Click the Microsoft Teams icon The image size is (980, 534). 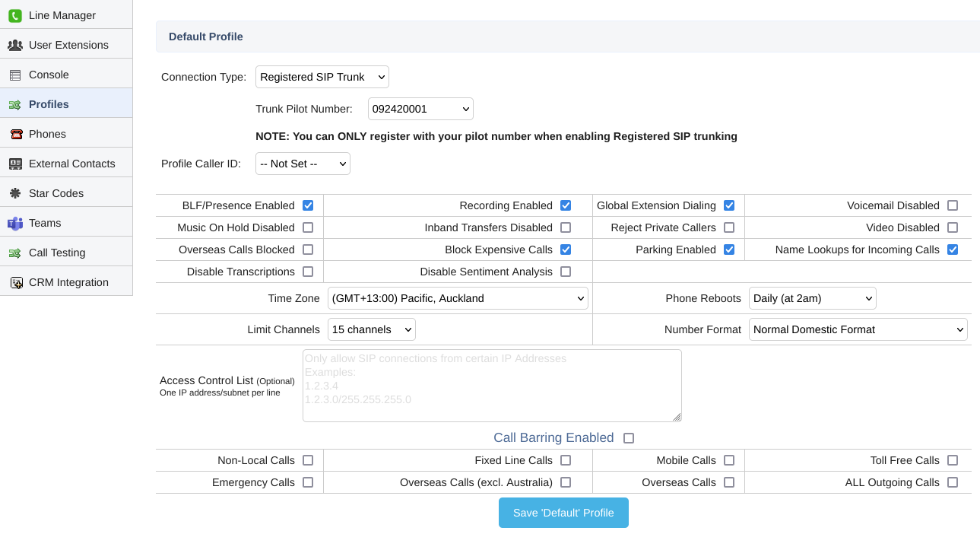click(x=15, y=223)
